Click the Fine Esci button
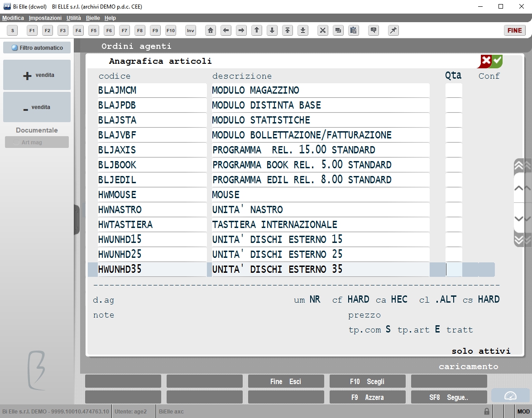This screenshot has width=532, height=418. [x=286, y=381]
